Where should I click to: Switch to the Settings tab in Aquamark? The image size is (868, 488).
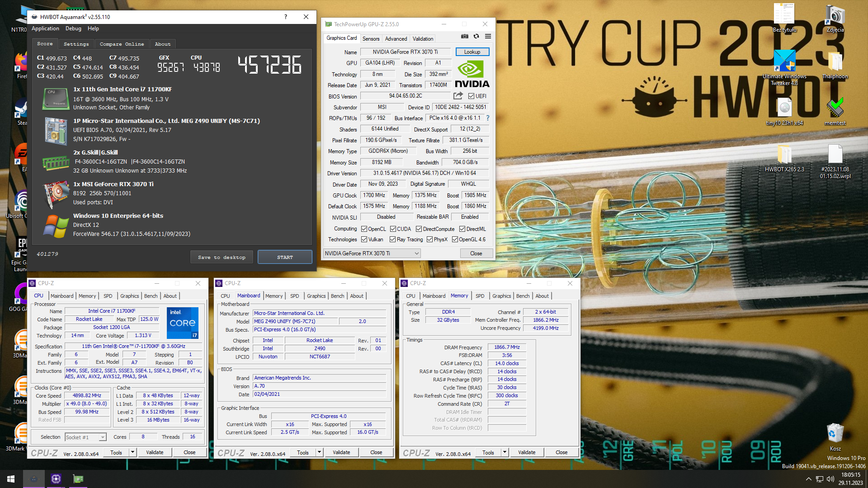(76, 44)
